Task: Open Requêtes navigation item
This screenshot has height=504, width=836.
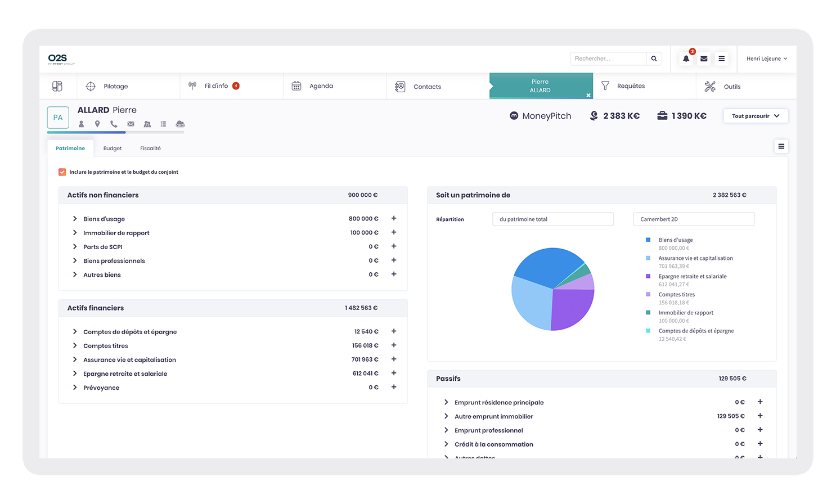Action: pyautogui.click(x=645, y=86)
